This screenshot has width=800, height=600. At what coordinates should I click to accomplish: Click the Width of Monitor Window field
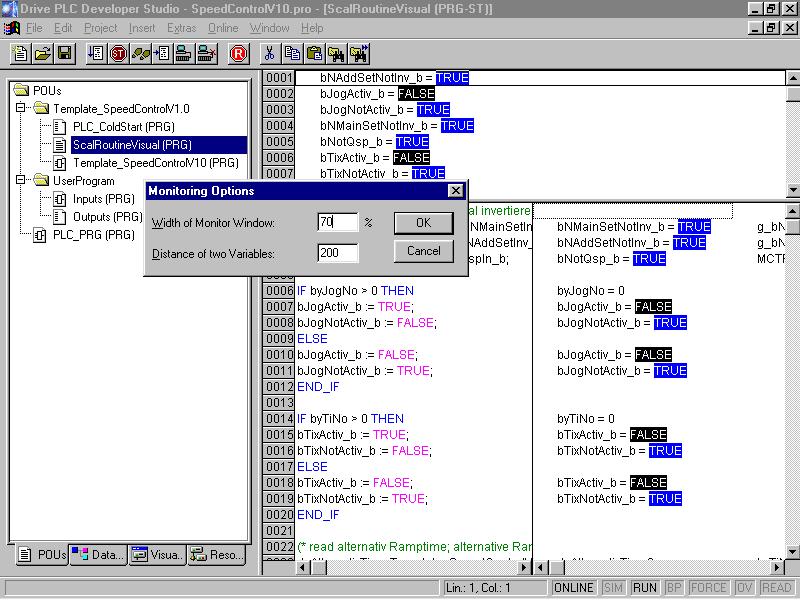coord(337,222)
